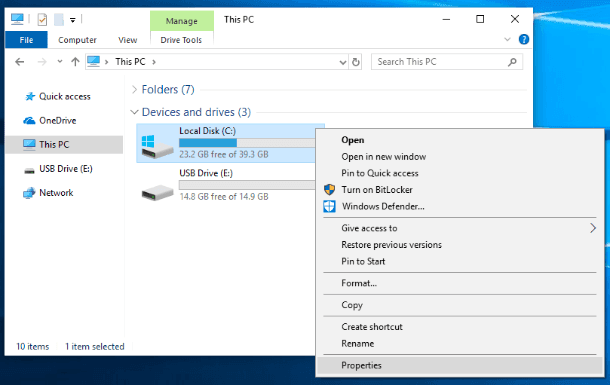Viewport: 610px width, 385px height.
Task: Click the Local Disk (C:) capacity bar
Action: (247, 143)
